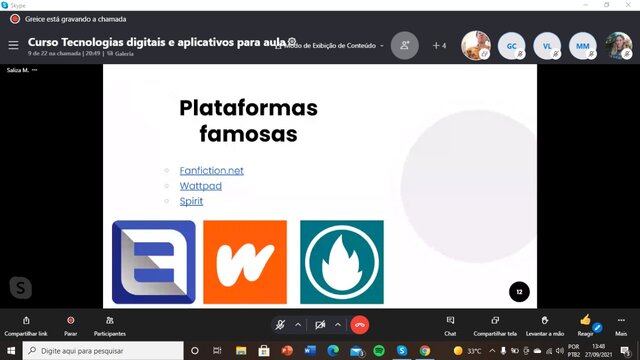This screenshot has height=360, width=640.
Task: Select the VL participant avatar
Action: pyautogui.click(x=547, y=46)
